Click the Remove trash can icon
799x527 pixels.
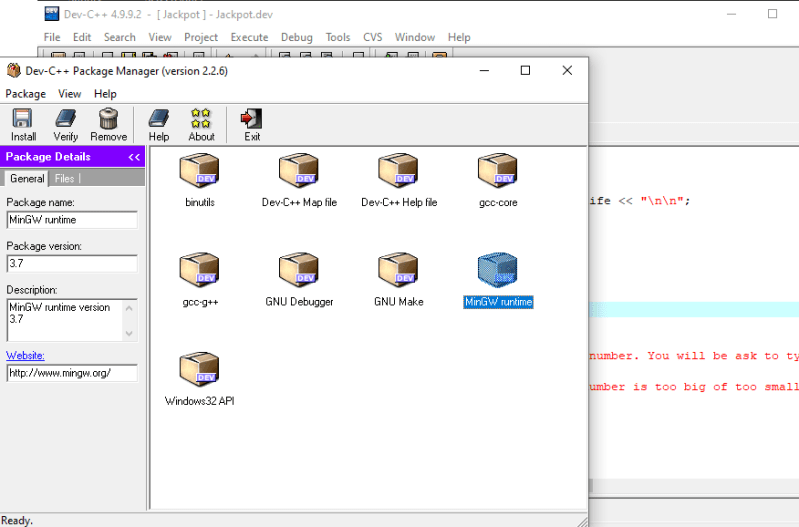(109, 125)
